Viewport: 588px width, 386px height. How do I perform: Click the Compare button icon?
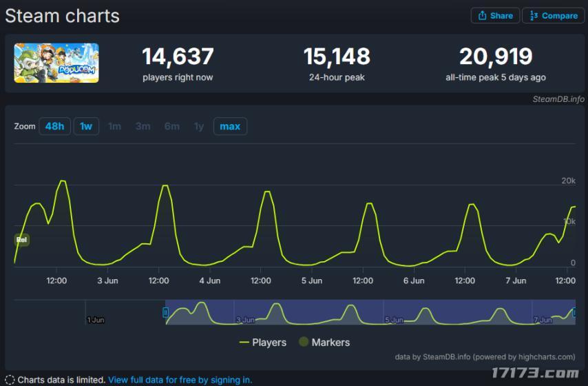pos(534,16)
